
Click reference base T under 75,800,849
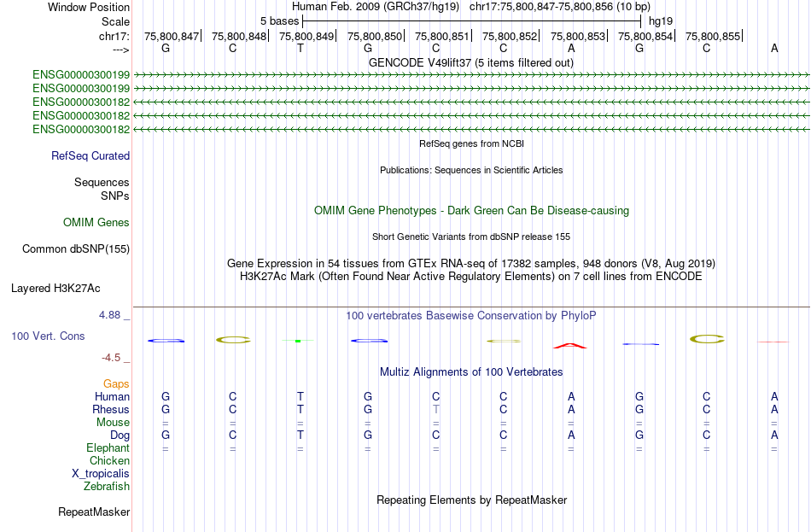pyautogui.click(x=300, y=48)
